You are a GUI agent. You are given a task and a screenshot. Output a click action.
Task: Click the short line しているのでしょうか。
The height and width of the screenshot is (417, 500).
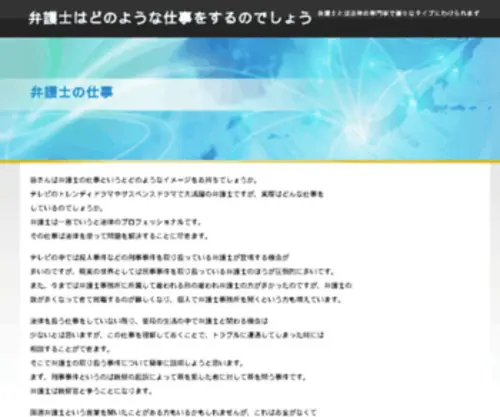pyautogui.click(x=67, y=208)
